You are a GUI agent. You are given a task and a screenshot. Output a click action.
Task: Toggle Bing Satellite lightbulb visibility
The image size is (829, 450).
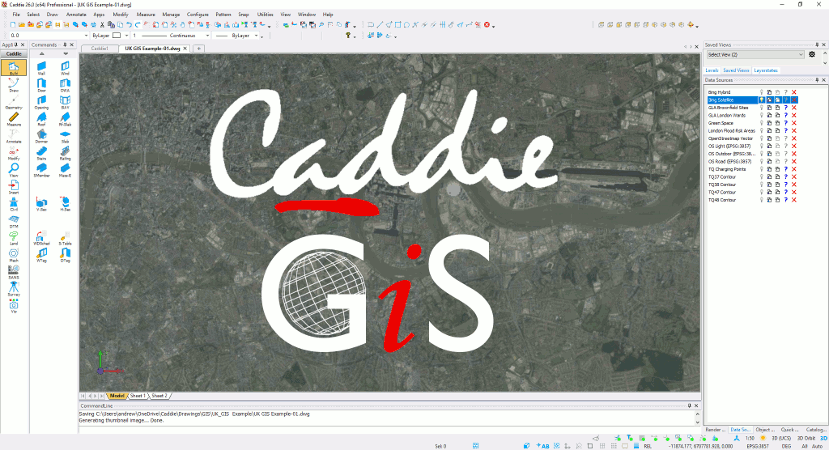761,100
